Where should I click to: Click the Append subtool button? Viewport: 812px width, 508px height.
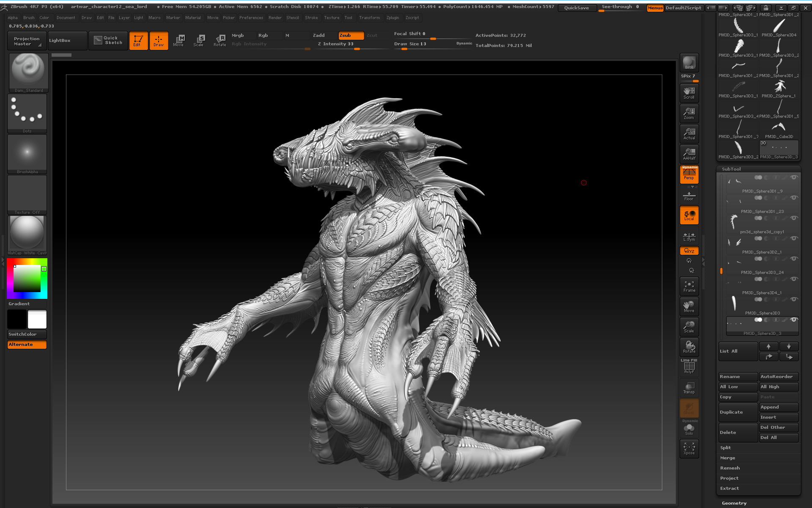(x=779, y=407)
